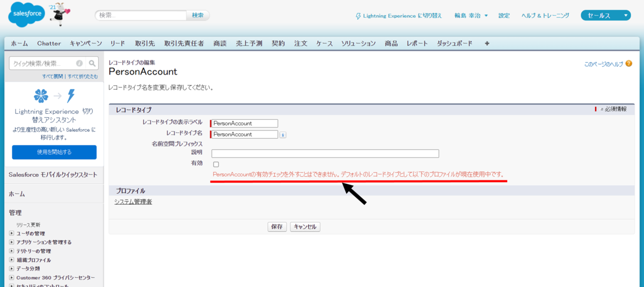
Task: Go to the キャンペーン tab
Action: [x=86, y=44]
